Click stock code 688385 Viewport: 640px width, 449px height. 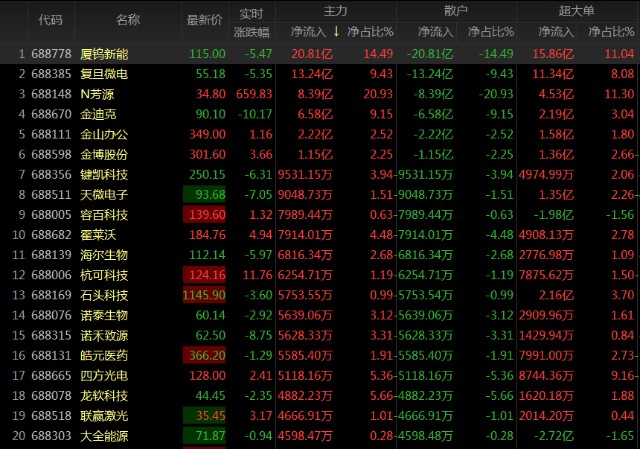tap(51, 74)
